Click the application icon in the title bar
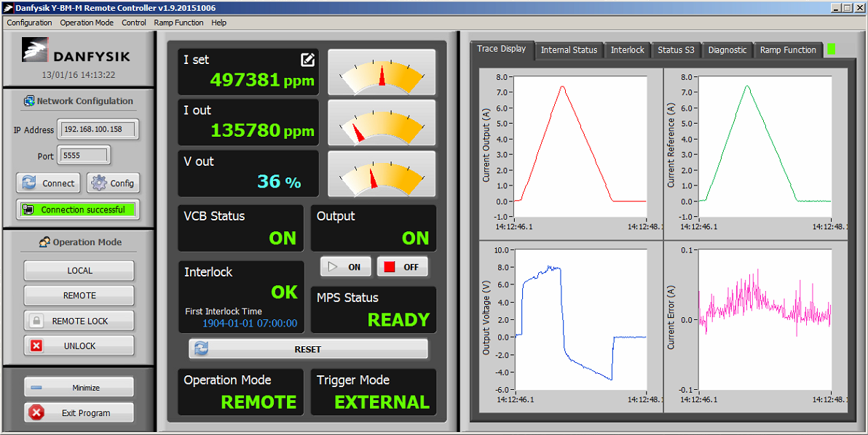Viewport: 868px width, 435px height. (8, 8)
